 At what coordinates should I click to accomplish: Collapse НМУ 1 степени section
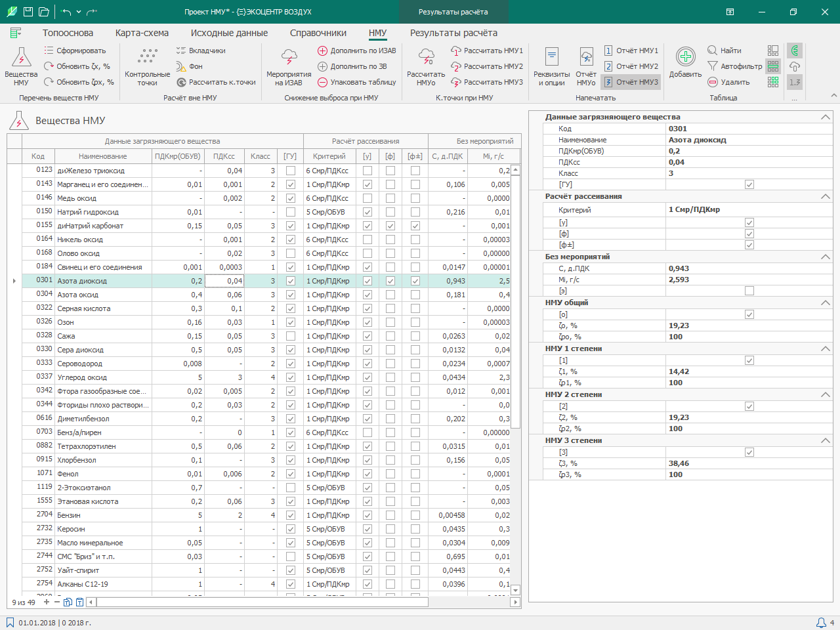(x=825, y=349)
